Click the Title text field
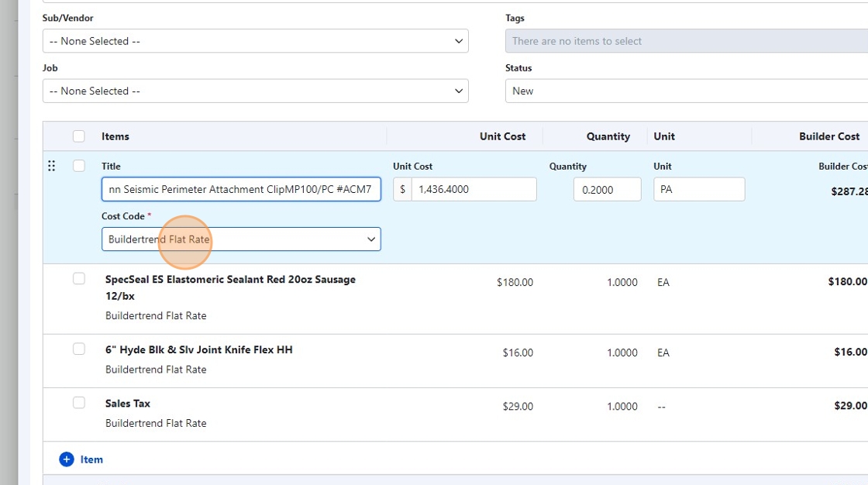 coord(241,189)
